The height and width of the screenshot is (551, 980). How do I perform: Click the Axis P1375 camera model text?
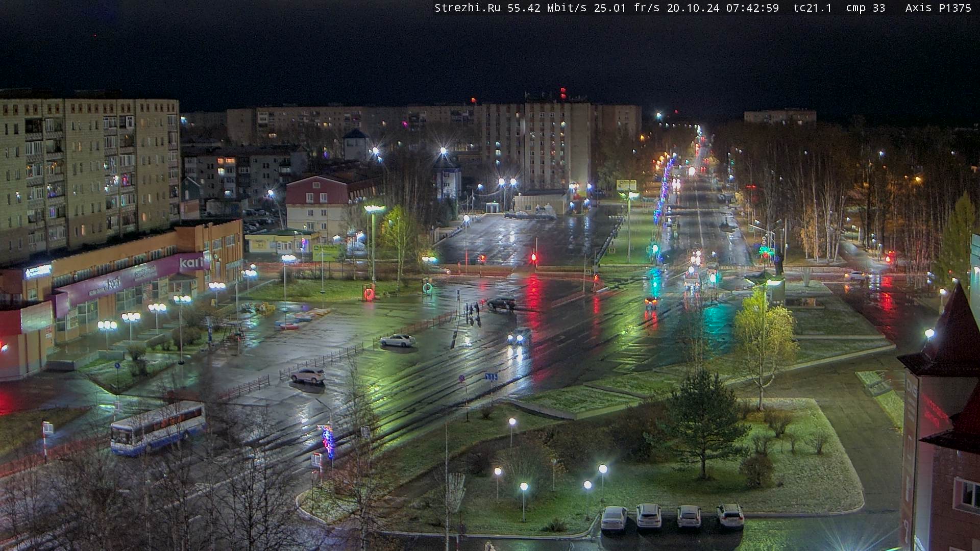point(938,8)
